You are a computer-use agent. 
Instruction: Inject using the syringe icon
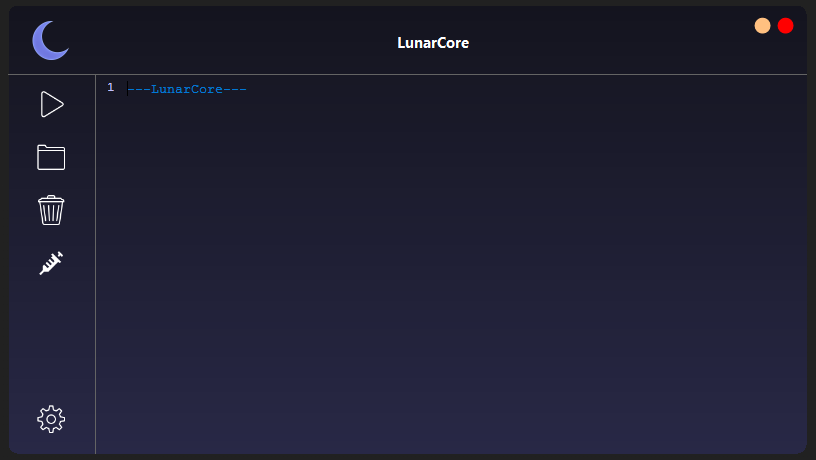51,263
